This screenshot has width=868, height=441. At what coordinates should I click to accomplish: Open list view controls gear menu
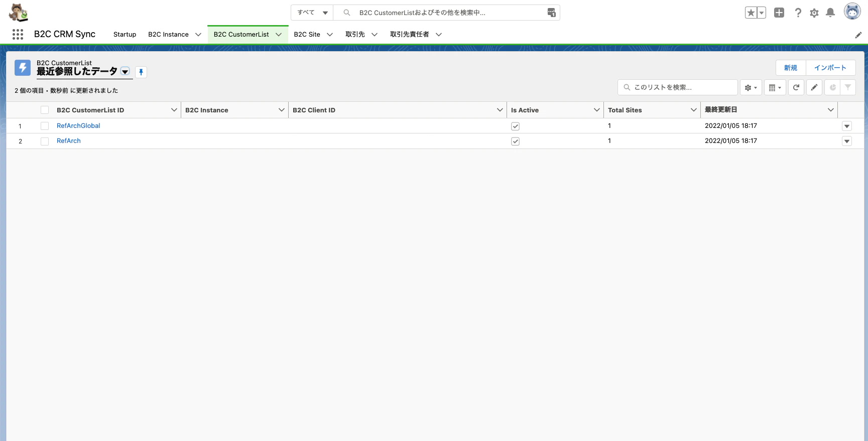[751, 87]
